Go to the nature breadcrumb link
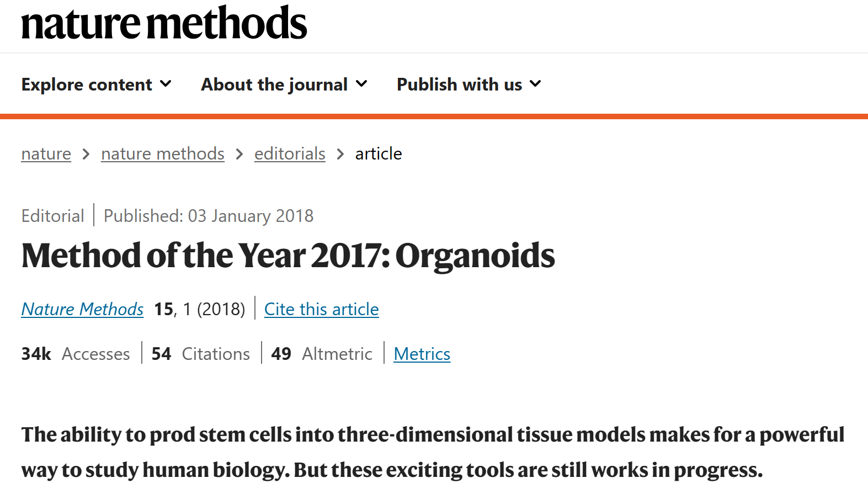Screen dimensions: 868x499 pyautogui.click(x=46, y=153)
